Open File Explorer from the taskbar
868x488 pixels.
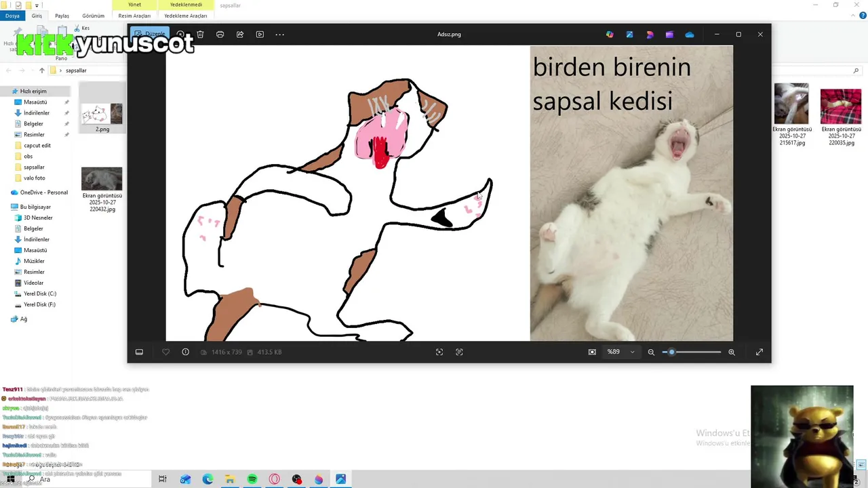(x=230, y=479)
